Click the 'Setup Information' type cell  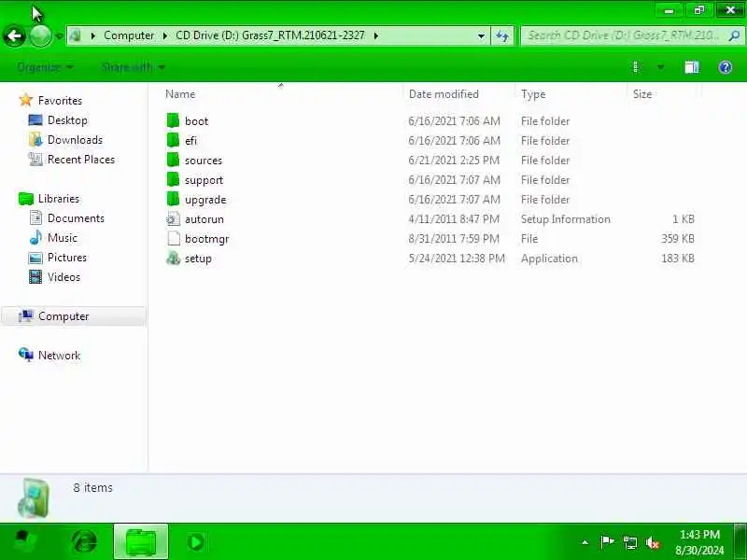566,219
